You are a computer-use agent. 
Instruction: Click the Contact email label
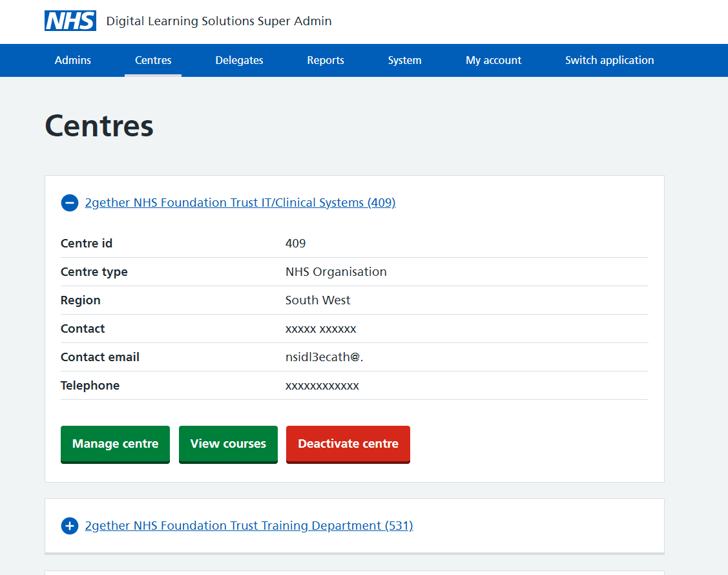pos(100,357)
